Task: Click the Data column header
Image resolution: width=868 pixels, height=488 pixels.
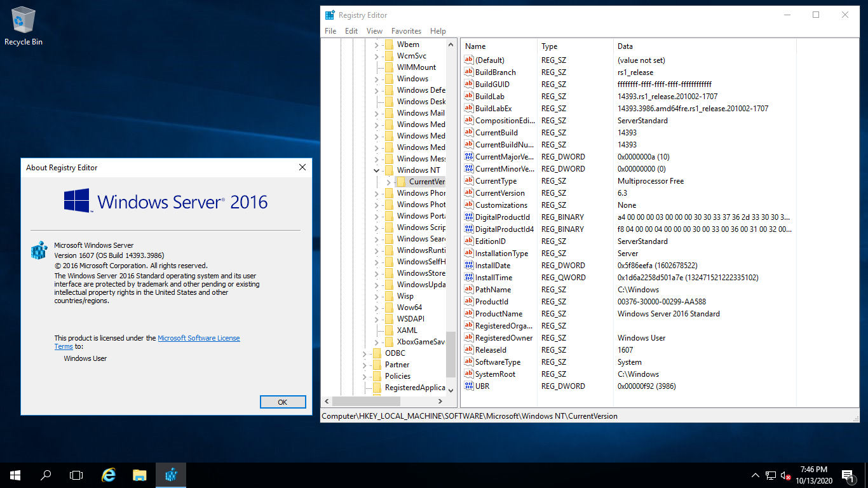Action: tap(704, 46)
